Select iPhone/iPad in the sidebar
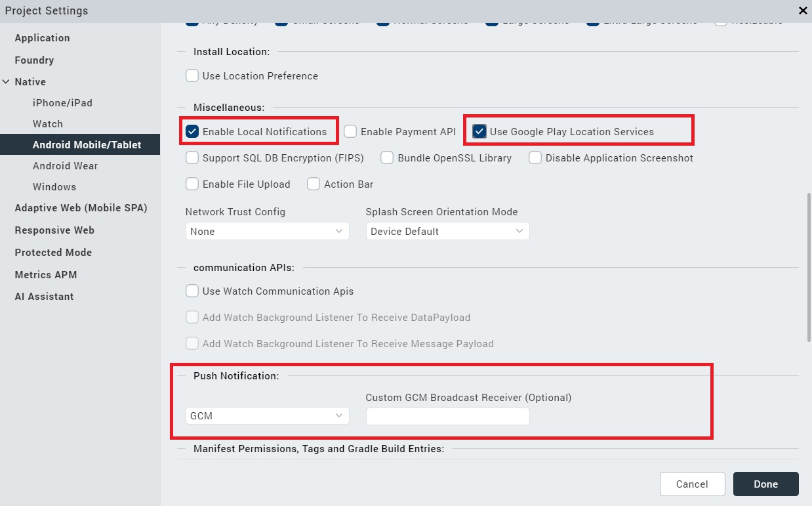The width and height of the screenshot is (812, 506). (x=62, y=103)
